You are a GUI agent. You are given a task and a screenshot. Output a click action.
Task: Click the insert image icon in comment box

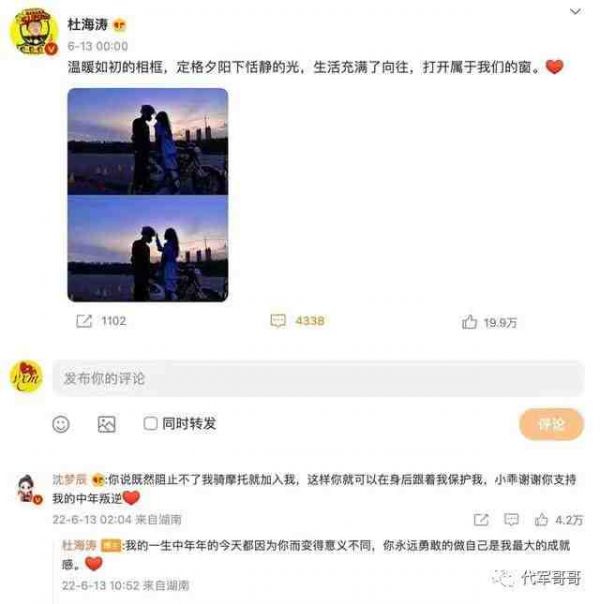(106, 424)
